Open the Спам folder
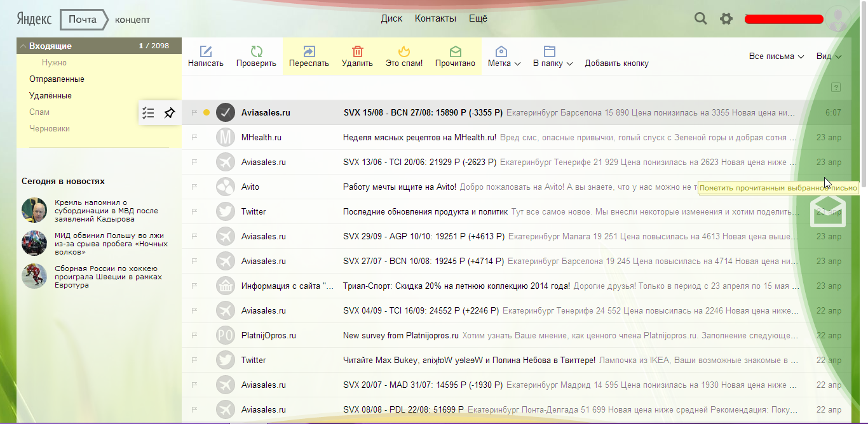Screen dimensions: 868x424 coord(39,112)
